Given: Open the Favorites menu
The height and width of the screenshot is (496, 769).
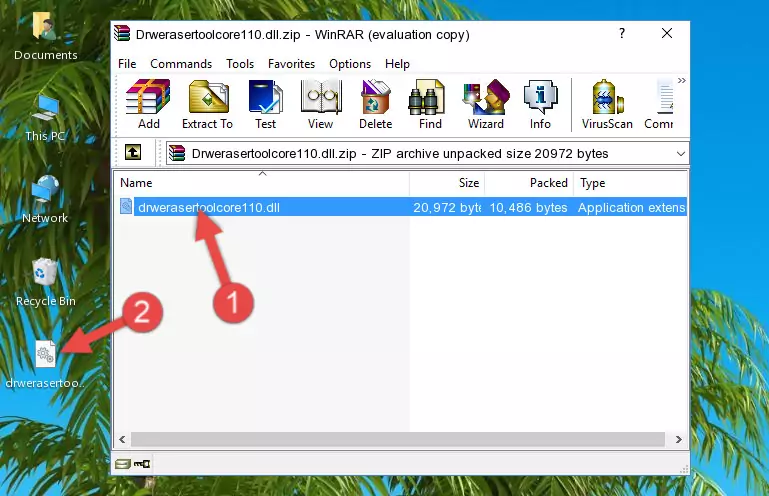Looking at the screenshot, I should 291,64.
